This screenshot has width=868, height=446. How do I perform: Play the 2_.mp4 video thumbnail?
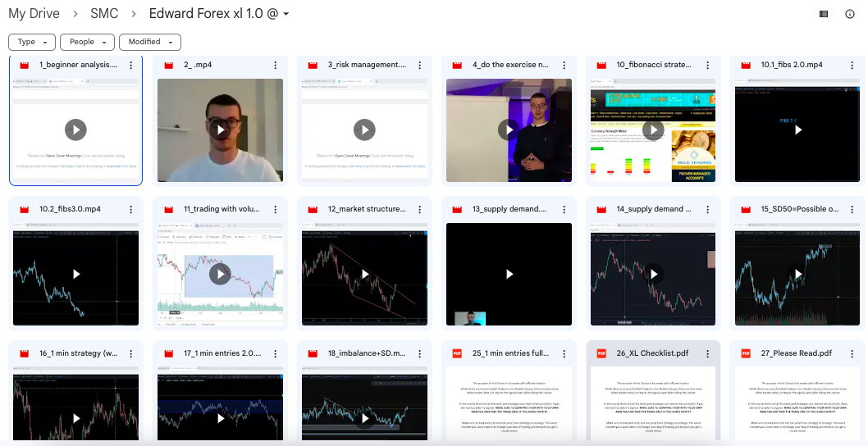point(220,130)
